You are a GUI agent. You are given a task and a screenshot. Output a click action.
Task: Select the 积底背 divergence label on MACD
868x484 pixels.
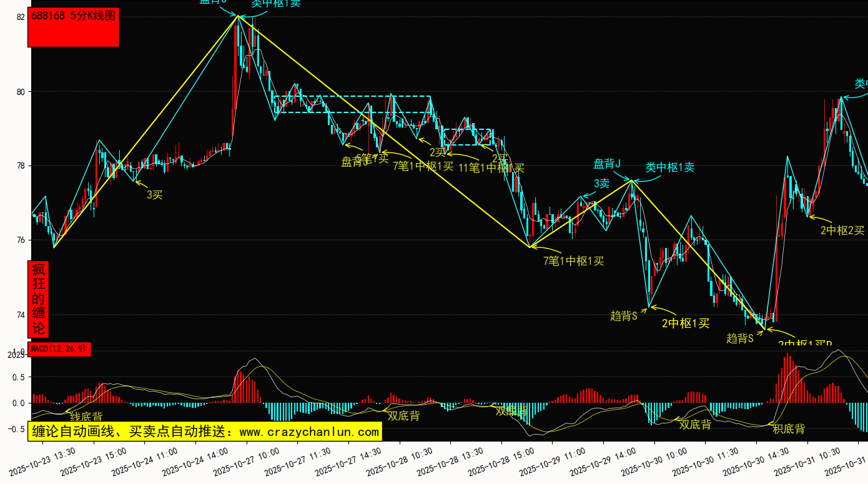point(789,428)
